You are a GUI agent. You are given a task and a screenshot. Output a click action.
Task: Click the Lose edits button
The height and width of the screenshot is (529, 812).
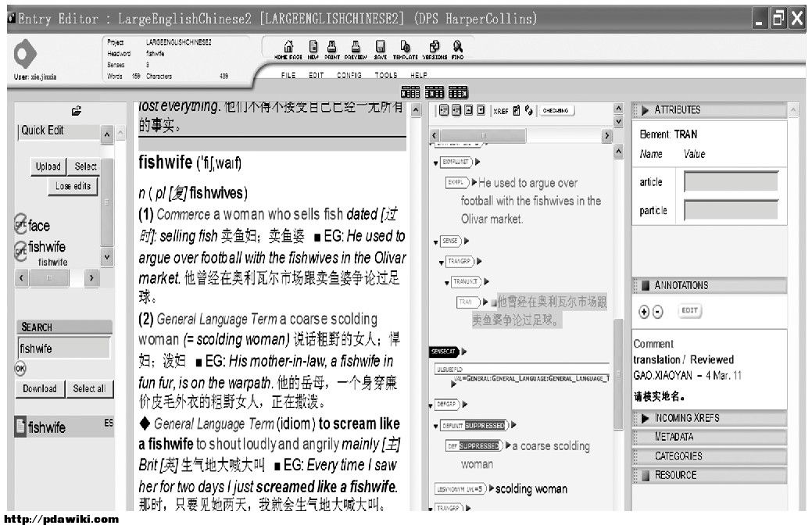(73, 186)
